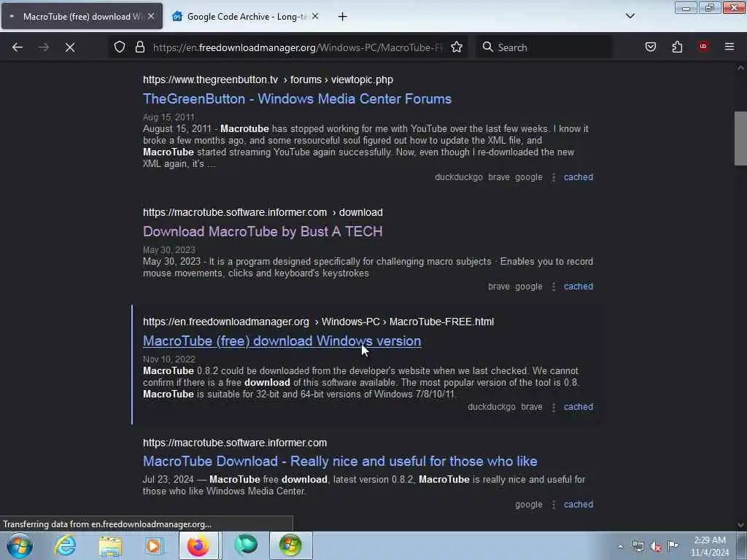Save page to Pocket
The width and height of the screenshot is (747, 560).
(651, 47)
